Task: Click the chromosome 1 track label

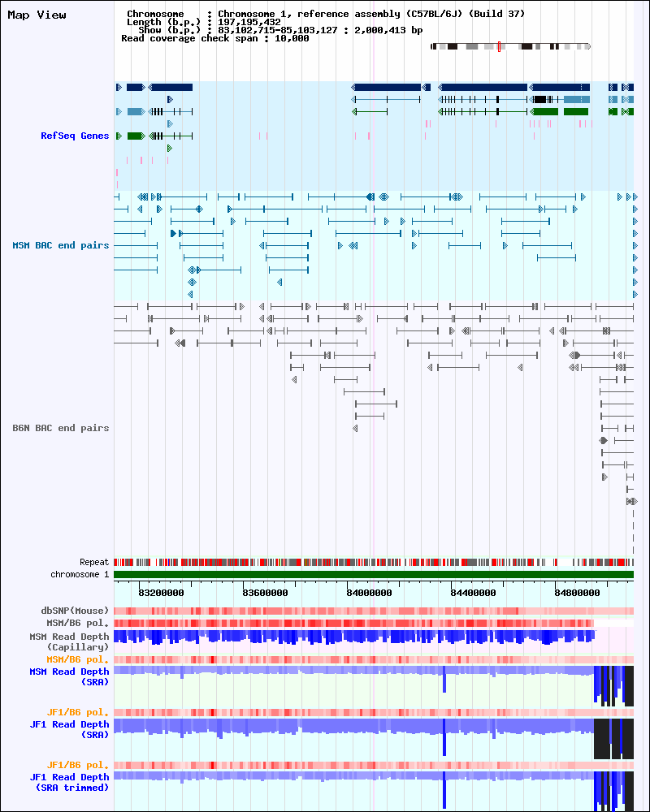Action: coord(80,574)
